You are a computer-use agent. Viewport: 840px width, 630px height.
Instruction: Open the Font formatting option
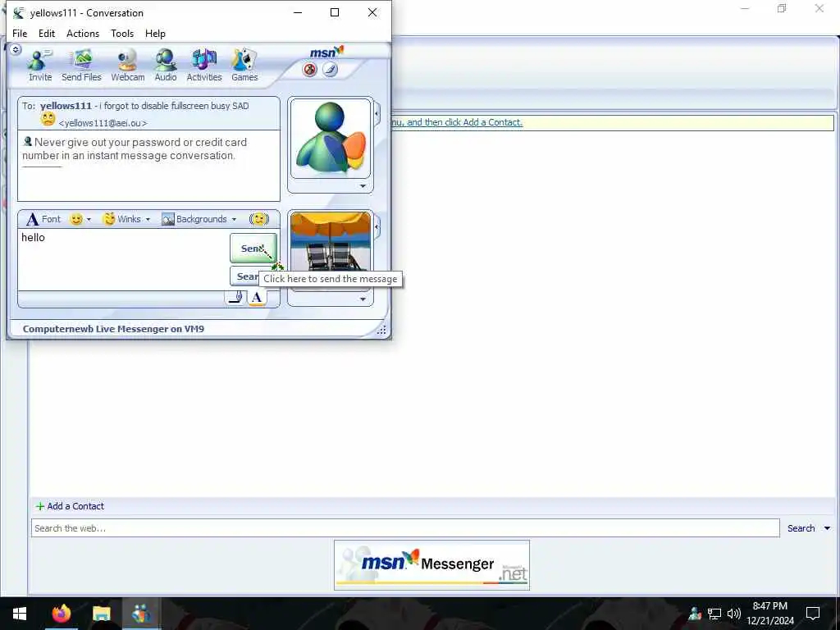(43, 219)
